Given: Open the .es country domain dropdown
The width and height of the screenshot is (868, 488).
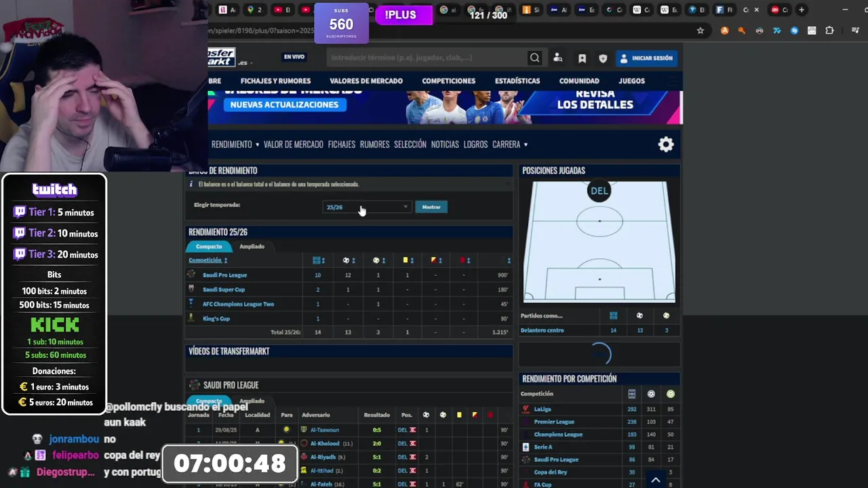Looking at the screenshot, I should click(245, 62).
